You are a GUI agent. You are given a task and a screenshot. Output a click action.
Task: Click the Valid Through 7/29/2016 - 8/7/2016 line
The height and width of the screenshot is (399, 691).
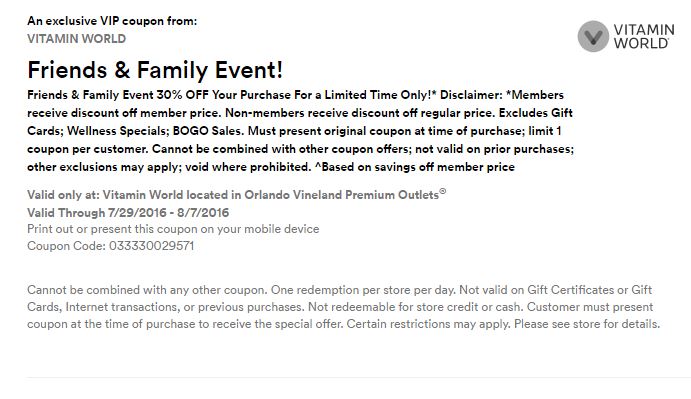pos(128,213)
